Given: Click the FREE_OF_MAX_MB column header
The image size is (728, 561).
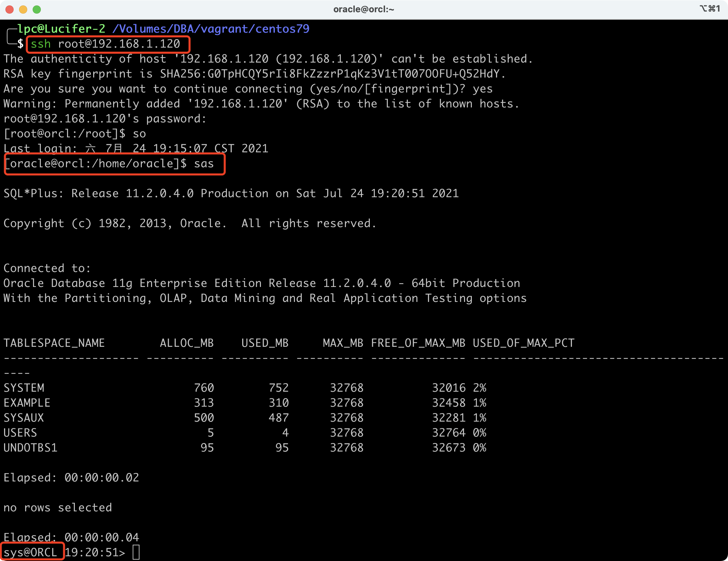Looking at the screenshot, I should pos(418,343).
